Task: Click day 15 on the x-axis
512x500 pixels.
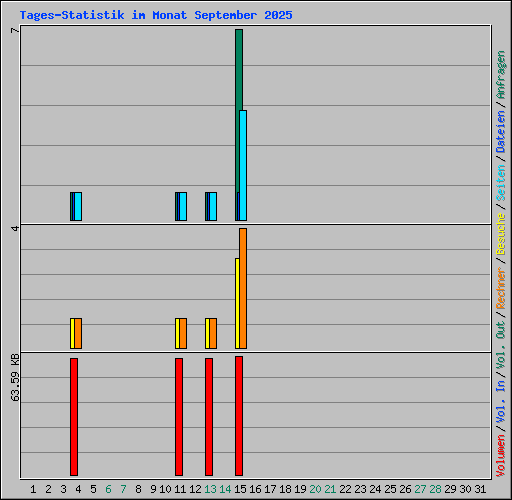Action: (x=240, y=489)
